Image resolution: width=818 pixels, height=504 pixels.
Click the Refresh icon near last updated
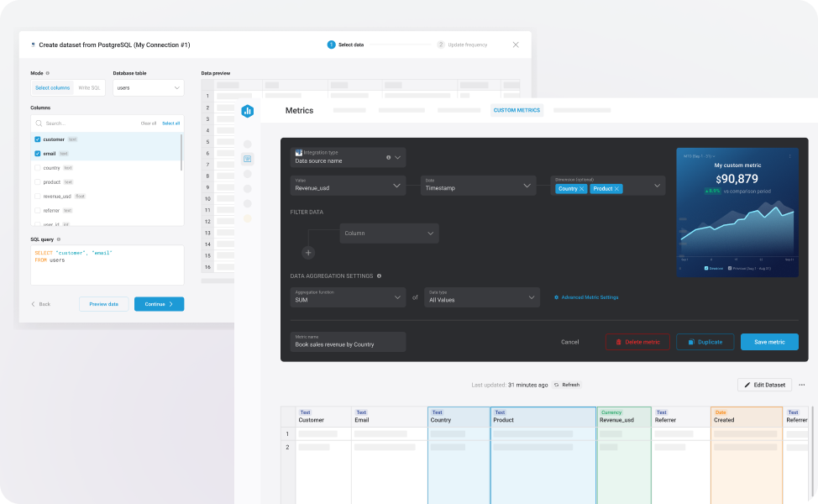[x=558, y=385]
